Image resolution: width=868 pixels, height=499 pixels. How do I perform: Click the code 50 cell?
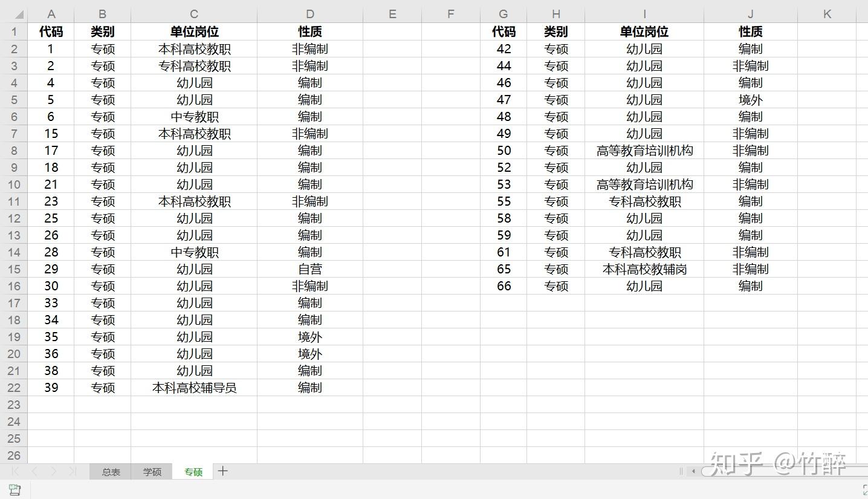click(x=504, y=151)
